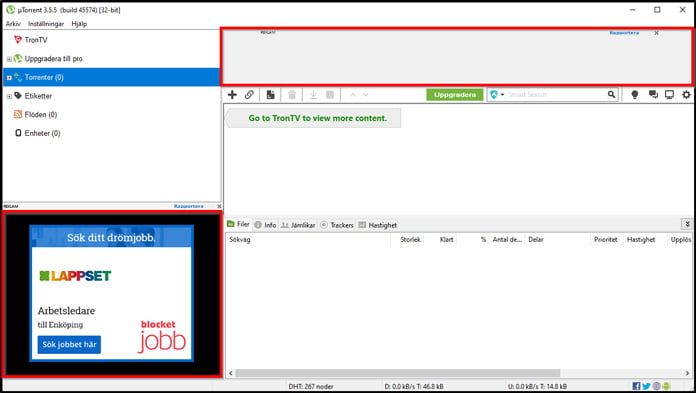Click the U: 0.0 kB/s upload status

[x=537, y=386]
